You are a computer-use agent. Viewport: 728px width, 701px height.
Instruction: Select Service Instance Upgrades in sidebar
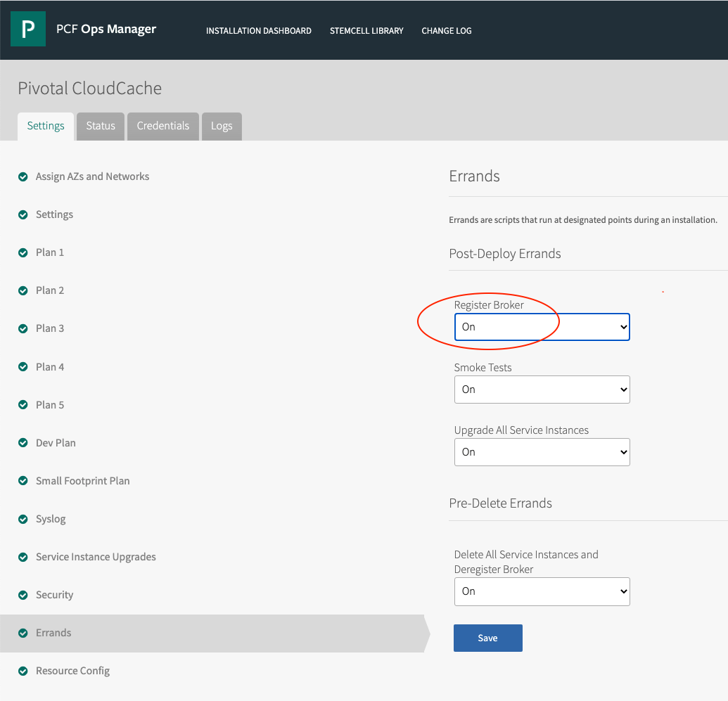pyautogui.click(x=96, y=557)
